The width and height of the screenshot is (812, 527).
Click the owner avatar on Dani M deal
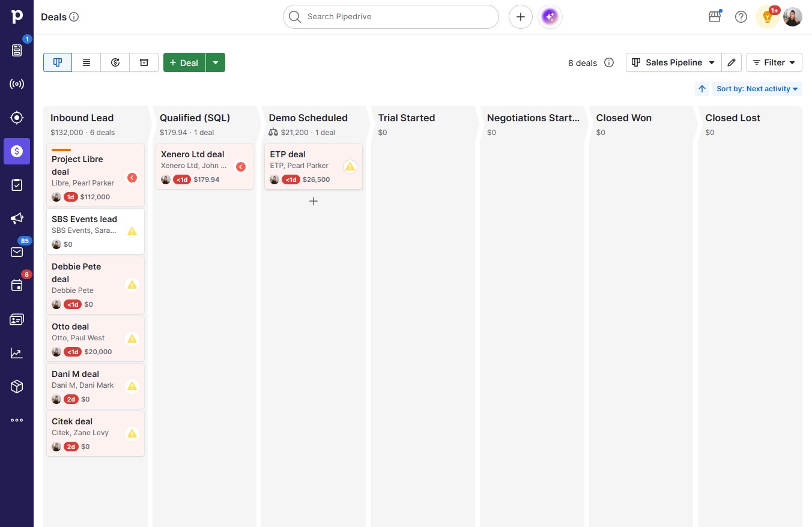pyautogui.click(x=56, y=399)
